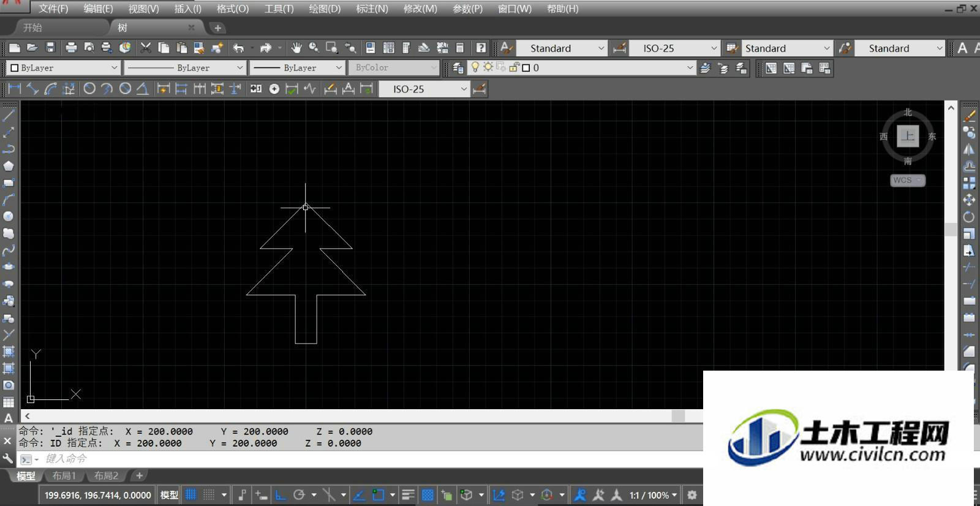Select the Arc length dimension tool
The height and width of the screenshot is (506, 980).
click(50, 89)
